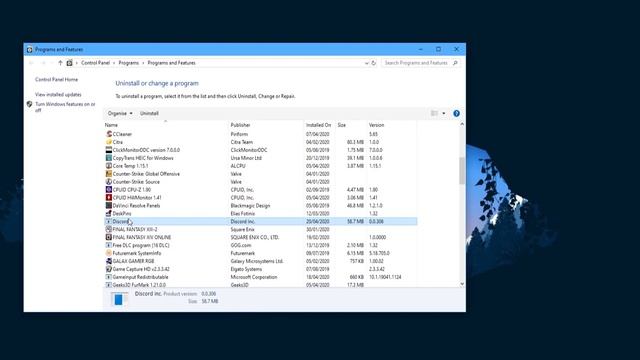Click the Futuremark SystemInfo icon
Viewport: 640px width, 360px height.
[109, 253]
